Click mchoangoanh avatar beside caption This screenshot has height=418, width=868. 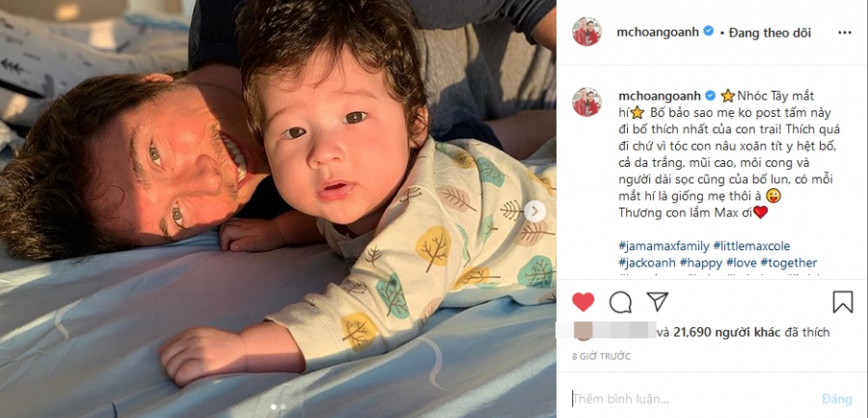(x=586, y=102)
